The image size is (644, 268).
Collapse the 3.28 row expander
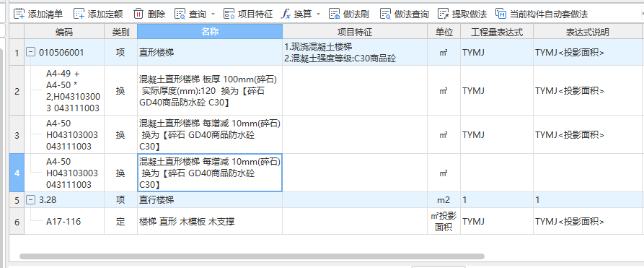pos(30,200)
